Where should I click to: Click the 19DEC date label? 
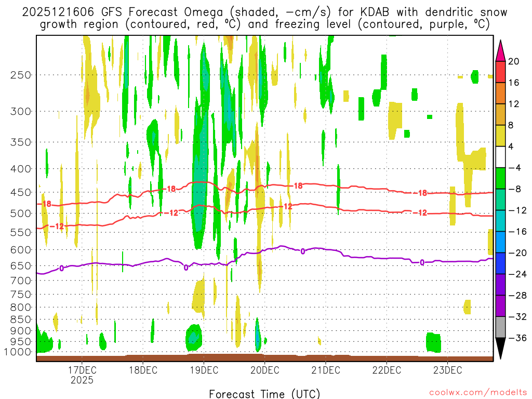[x=204, y=370]
